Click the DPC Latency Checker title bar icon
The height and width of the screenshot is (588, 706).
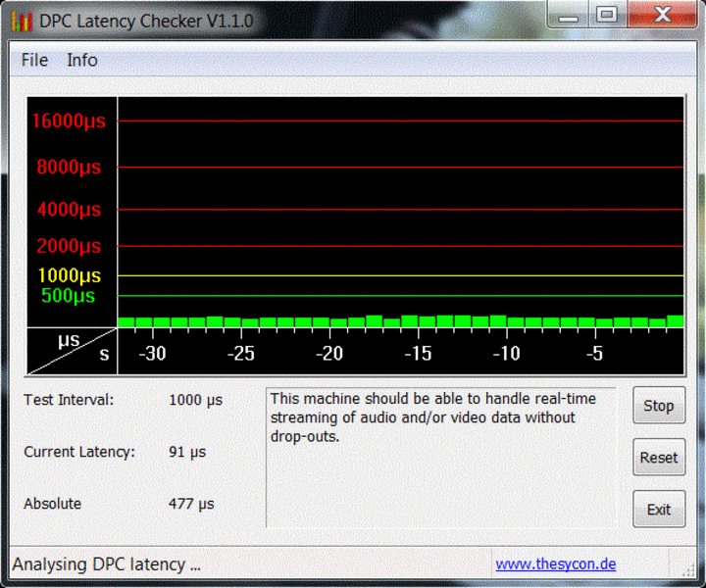22,22
